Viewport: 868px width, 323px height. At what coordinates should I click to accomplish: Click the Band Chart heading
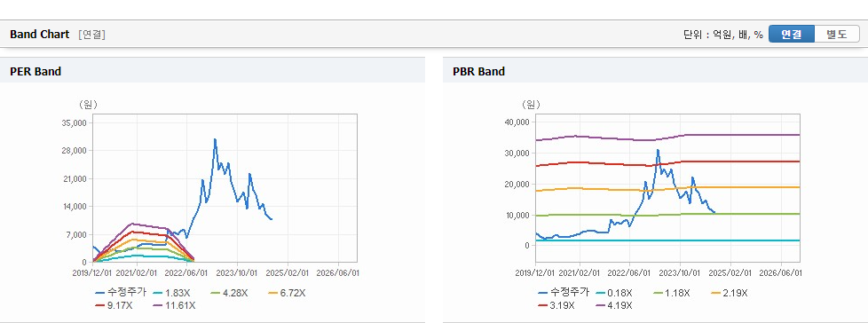40,35
